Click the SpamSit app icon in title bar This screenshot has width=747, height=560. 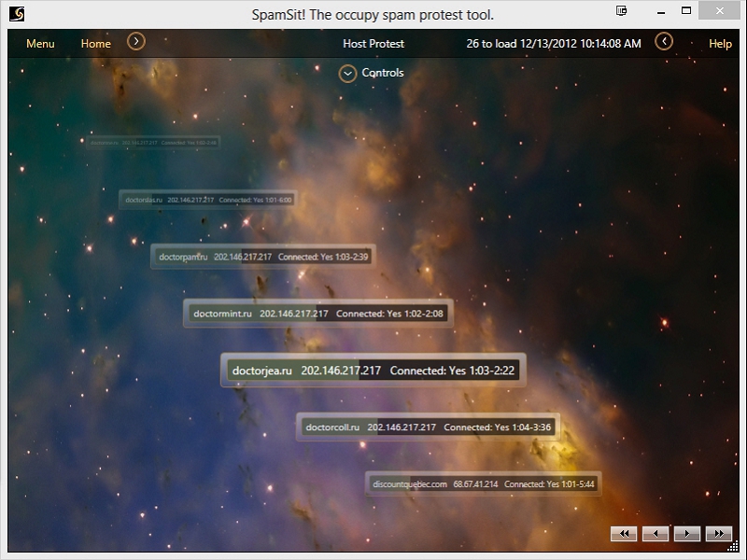click(x=17, y=14)
